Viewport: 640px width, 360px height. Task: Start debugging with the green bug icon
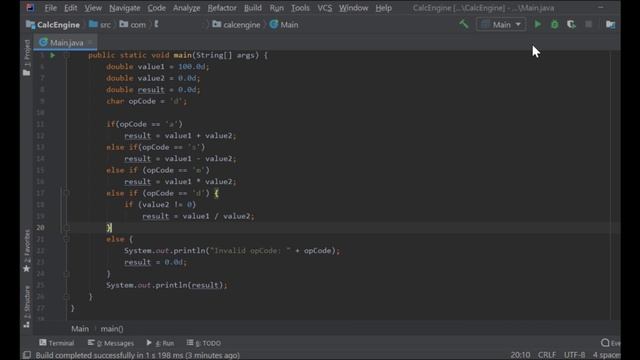tap(554, 24)
